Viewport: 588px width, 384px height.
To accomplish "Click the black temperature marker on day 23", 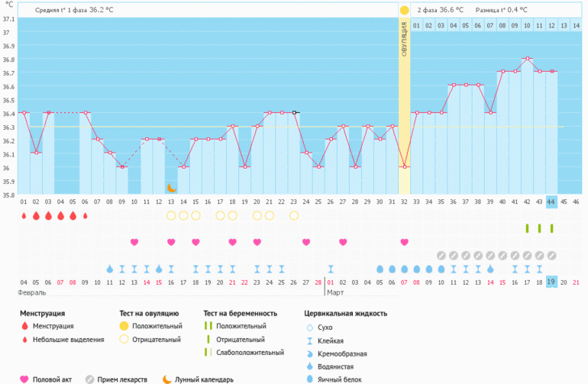I will point(294,112).
